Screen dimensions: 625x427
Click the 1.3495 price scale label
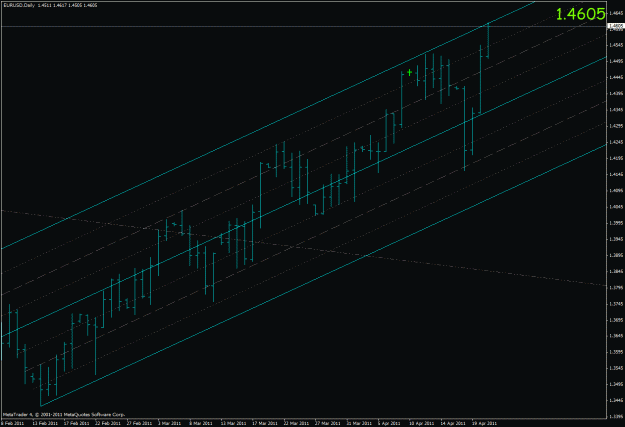[x=616, y=384]
